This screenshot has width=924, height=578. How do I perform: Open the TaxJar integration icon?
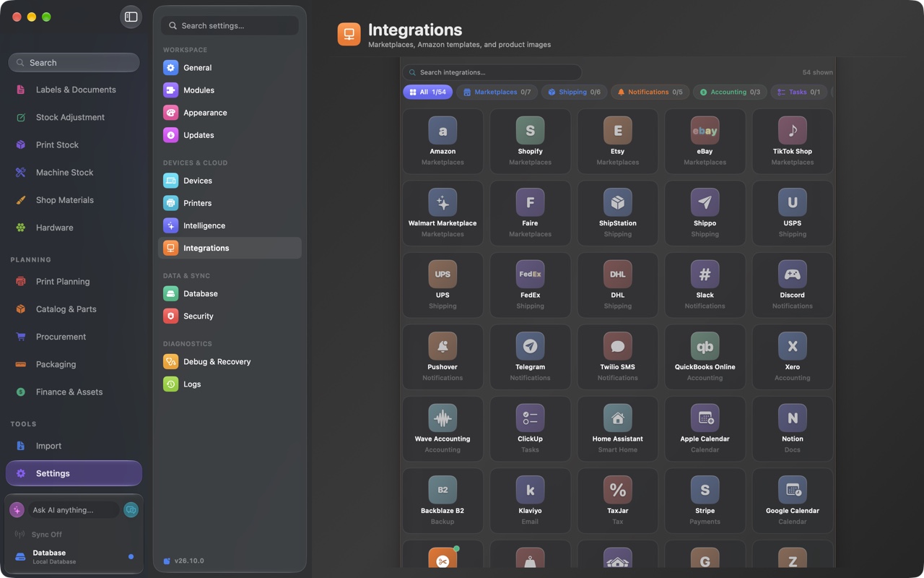tap(617, 490)
